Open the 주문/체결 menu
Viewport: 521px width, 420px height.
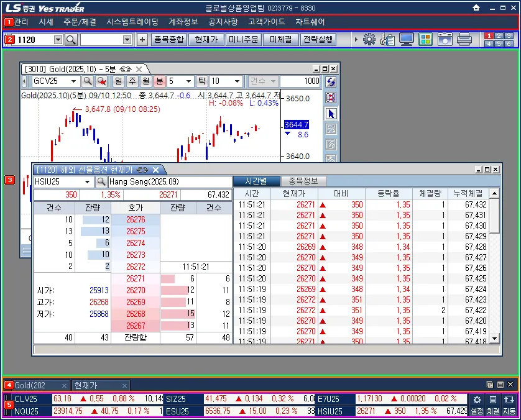coord(80,22)
